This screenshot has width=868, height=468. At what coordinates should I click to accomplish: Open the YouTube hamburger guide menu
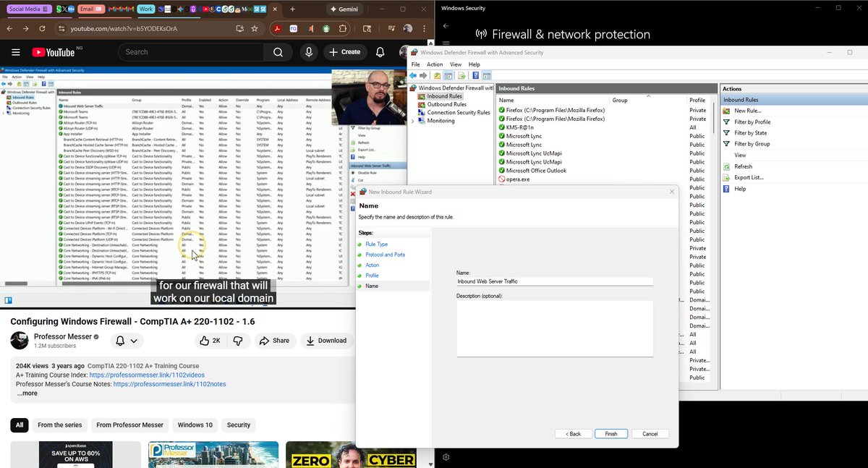[15, 52]
